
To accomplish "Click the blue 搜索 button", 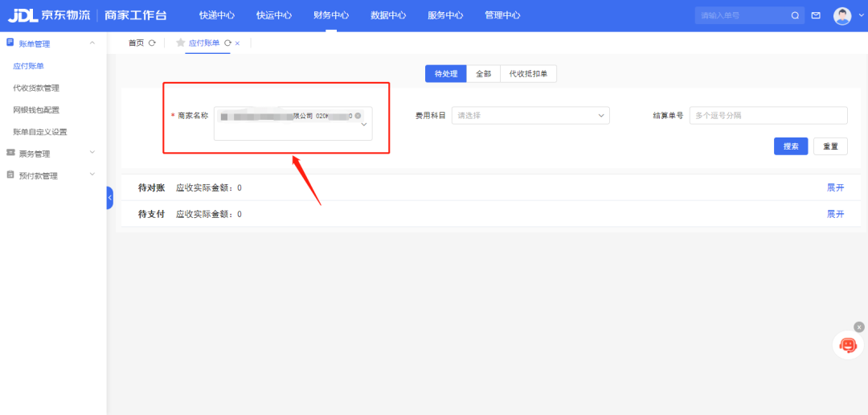I will point(791,146).
